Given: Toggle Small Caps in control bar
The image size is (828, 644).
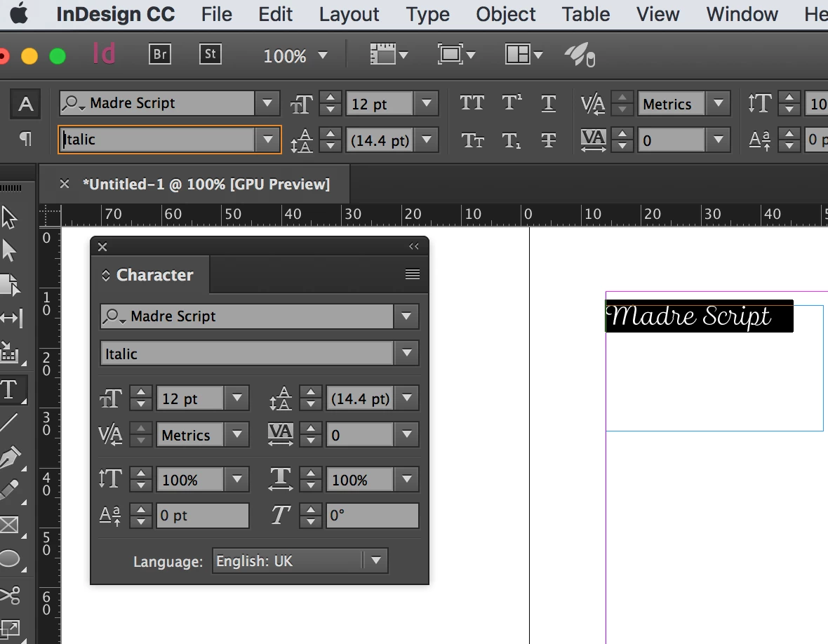Looking at the screenshot, I should click(472, 140).
